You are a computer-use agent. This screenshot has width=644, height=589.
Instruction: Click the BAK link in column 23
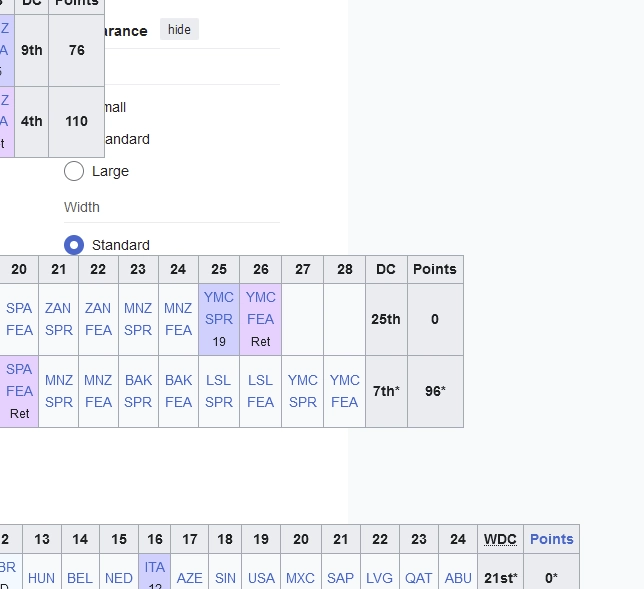(x=138, y=381)
